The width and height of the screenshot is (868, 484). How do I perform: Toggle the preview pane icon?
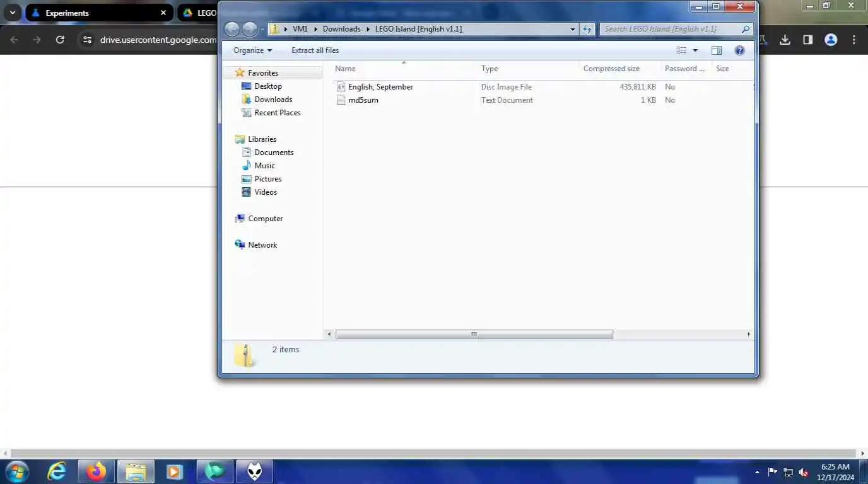(717, 50)
